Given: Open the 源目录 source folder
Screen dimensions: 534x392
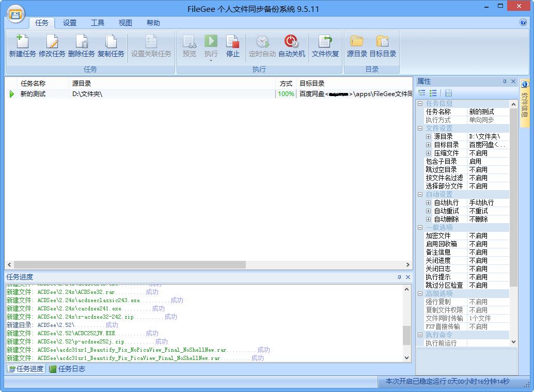Looking at the screenshot, I should [356, 42].
